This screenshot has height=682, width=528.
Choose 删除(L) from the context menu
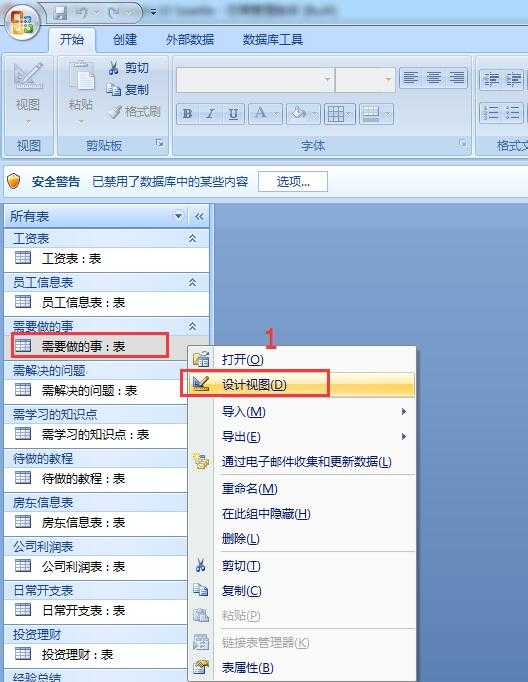click(302, 538)
